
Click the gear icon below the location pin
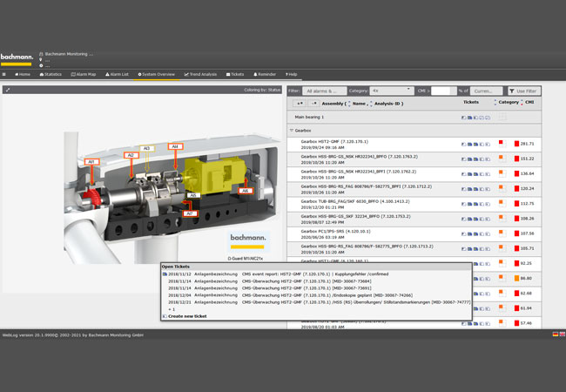[x=41, y=65]
